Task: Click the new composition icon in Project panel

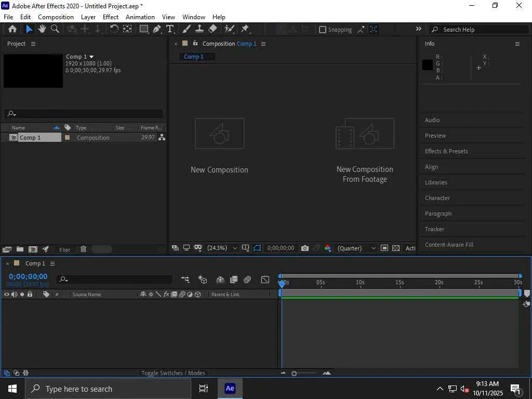Action: [33, 249]
